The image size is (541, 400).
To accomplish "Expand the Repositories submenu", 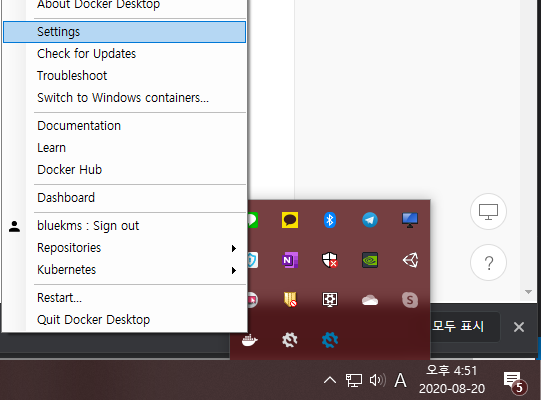I will 124,248.
